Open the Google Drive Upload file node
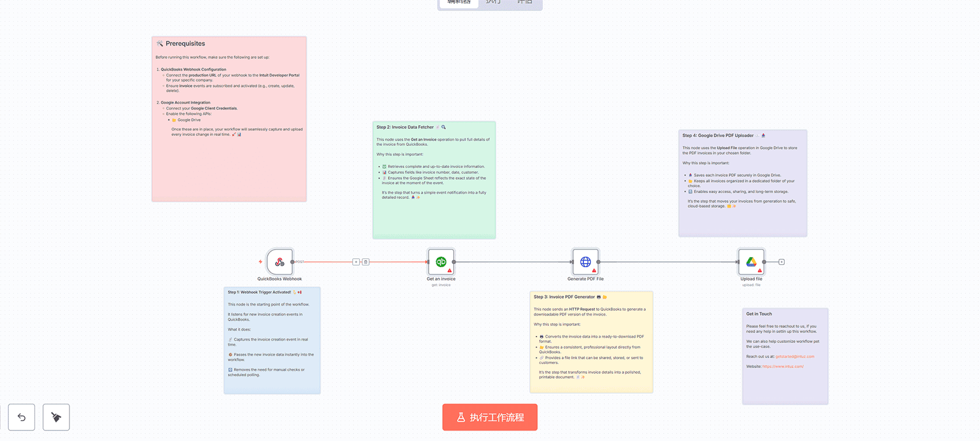This screenshot has height=441, width=980. point(751,262)
